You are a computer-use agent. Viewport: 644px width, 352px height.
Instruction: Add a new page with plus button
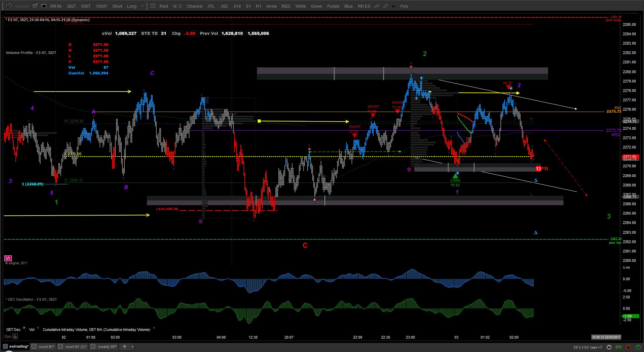124,346
